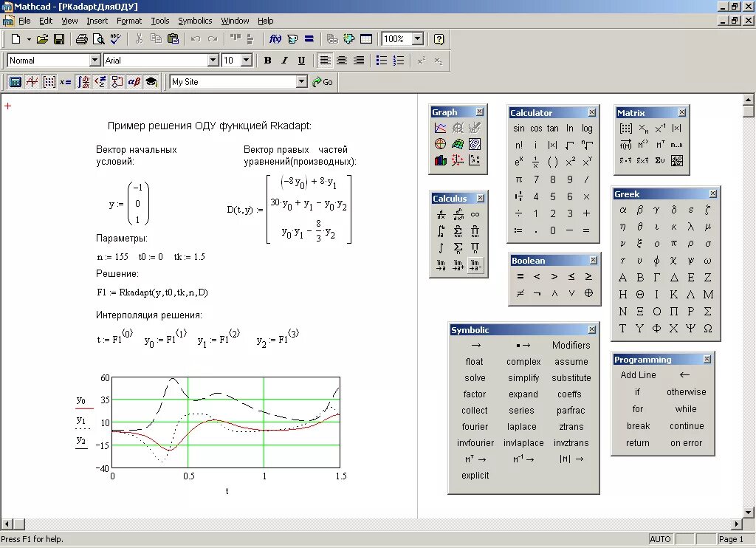Screen dimensions: 756x548
Task: Click simplify in the Symbolic palette
Action: click(x=523, y=378)
